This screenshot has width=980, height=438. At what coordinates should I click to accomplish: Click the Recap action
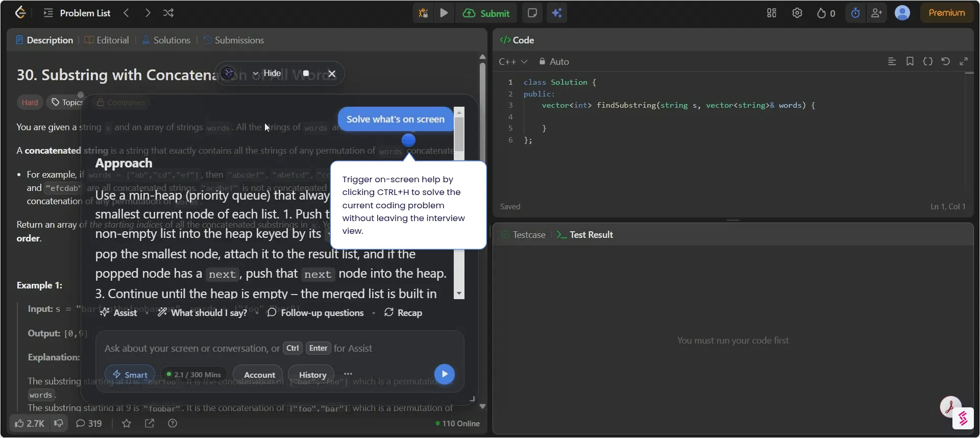pyautogui.click(x=403, y=312)
